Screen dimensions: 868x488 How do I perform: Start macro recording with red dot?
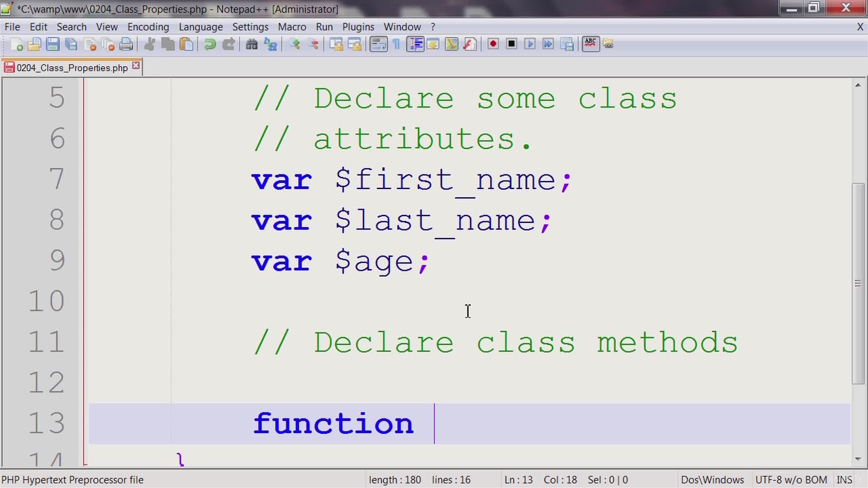point(493,44)
